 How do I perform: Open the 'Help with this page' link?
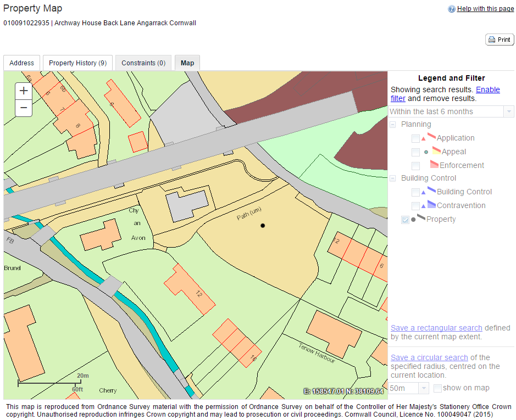tap(485, 9)
